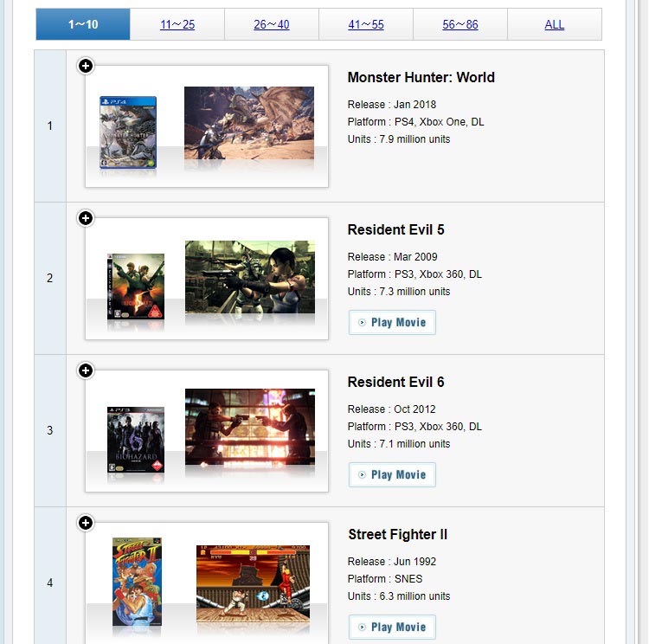The height and width of the screenshot is (644, 649).
Task: Click the plus icon on Resident Evil 5
Action: [86, 218]
